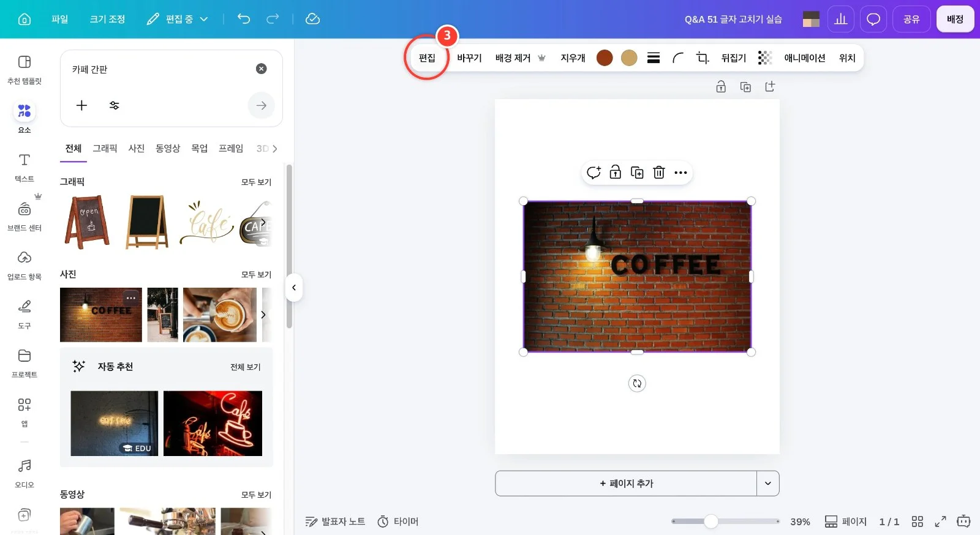Show more category tabs with chevron
Image resolution: width=980 pixels, height=535 pixels.
[275, 148]
